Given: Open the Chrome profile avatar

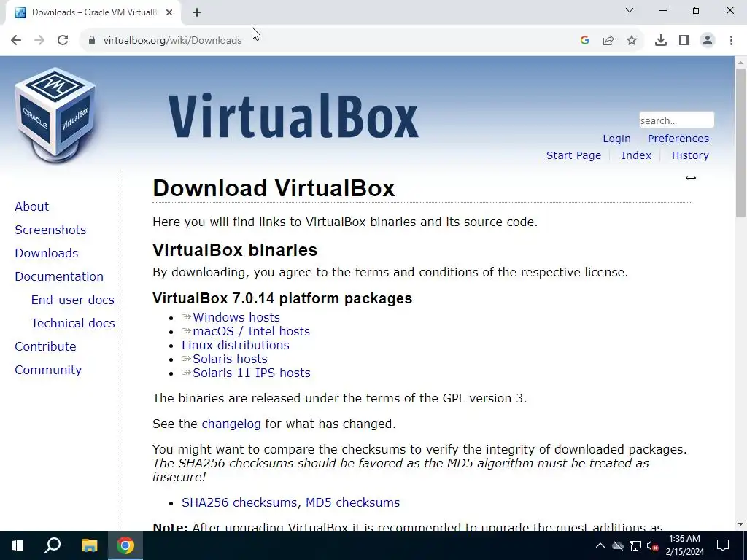Looking at the screenshot, I should pyautogui.click(x=708, y=41).
